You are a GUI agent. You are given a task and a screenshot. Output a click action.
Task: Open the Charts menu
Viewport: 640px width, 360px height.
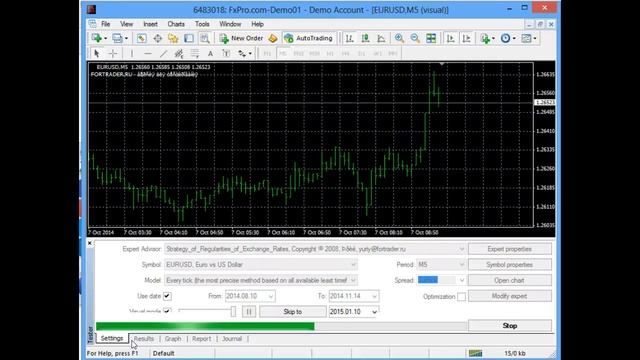point(176,24)
